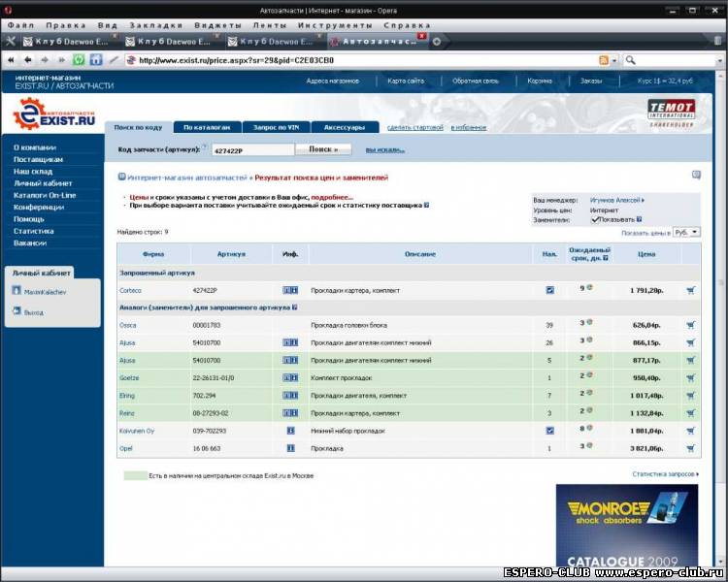Image resolution: width=728 pixels, height=582 pixels.
Task: Open info icons for Elring row
Action: (290, 396)
